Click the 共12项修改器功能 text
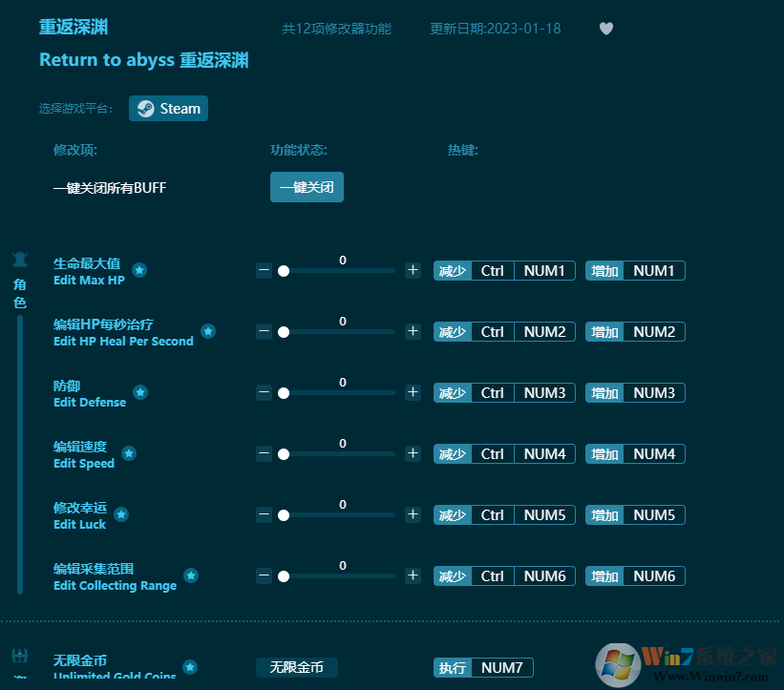This screenshot has height=690, width=784. (x=336, y=29)
